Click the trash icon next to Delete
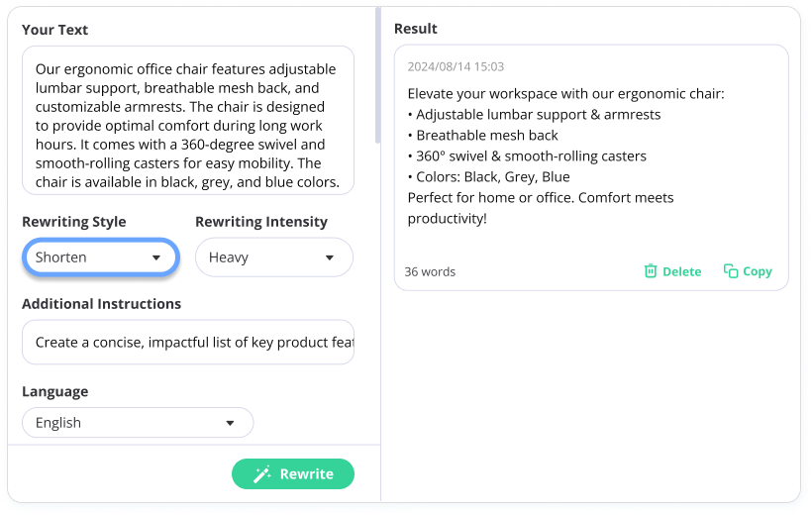The height and width of the screenshot is (515, 812). click(650, 271)
